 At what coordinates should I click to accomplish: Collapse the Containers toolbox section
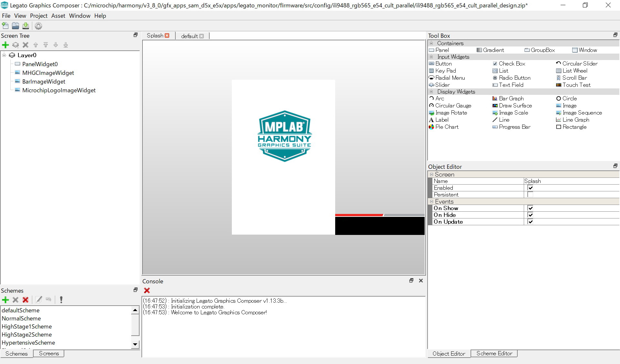431,43
